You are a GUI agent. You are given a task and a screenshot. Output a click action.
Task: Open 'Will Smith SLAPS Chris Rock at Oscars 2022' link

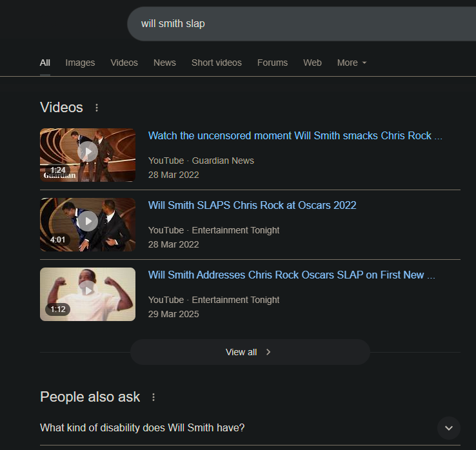[x=252, y=206]
